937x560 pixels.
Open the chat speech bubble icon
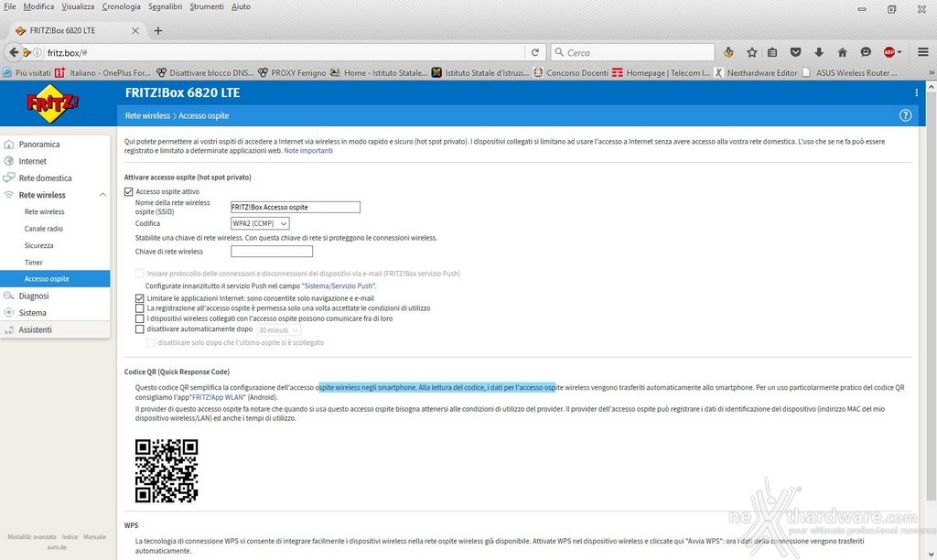pos(866,52)
